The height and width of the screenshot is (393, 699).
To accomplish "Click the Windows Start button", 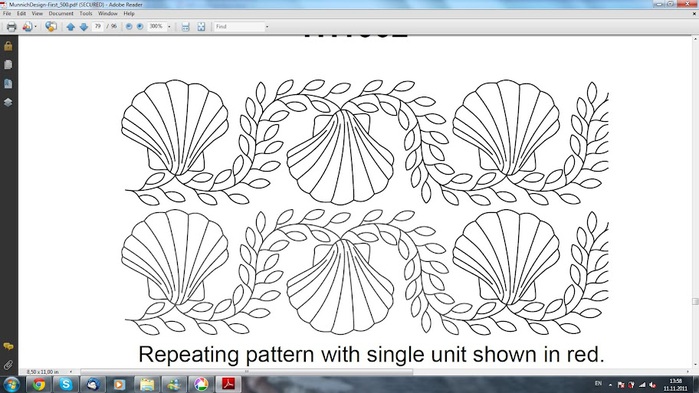I will (x=12, y=384).
